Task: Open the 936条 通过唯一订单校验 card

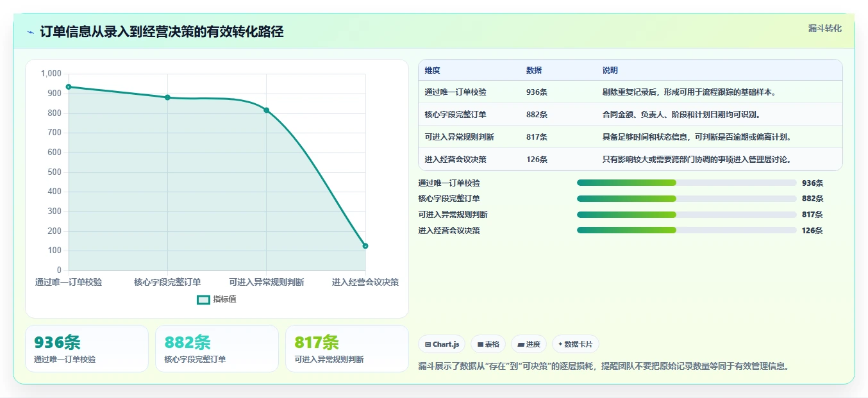Action: (x=87, y=349)
